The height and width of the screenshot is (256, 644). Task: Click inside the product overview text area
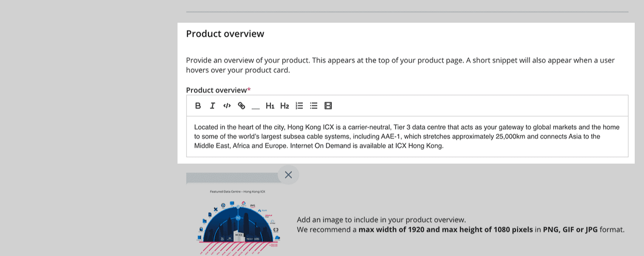point(407,136)
